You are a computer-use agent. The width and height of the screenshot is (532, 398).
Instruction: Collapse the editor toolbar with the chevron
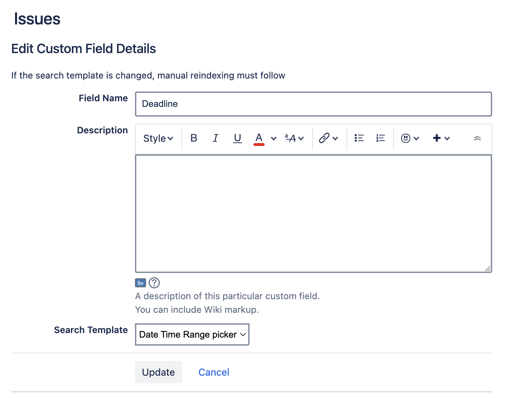coord(477,138)
